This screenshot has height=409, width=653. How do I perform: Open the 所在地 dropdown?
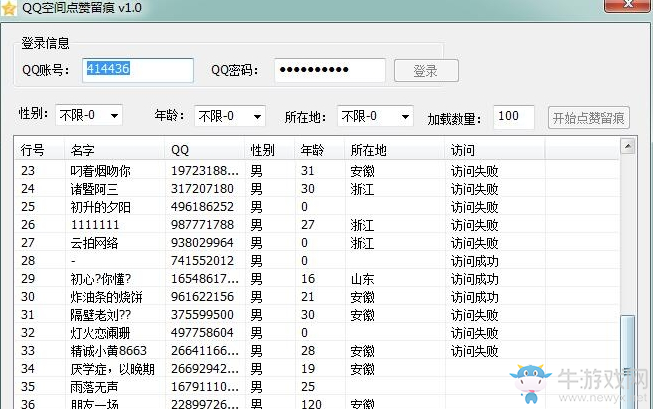click(375, 116)
